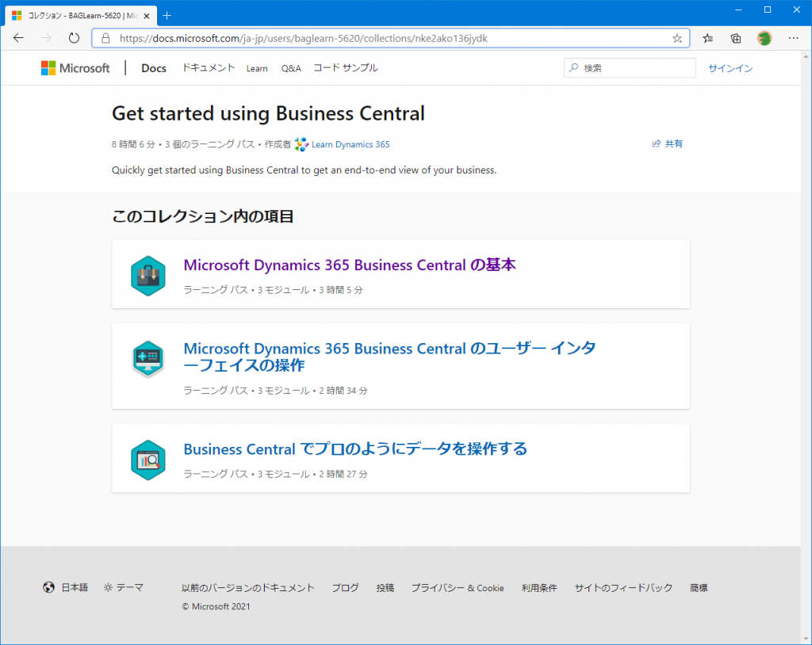Click the vertical scrollbar up arrow

[806, 56]
